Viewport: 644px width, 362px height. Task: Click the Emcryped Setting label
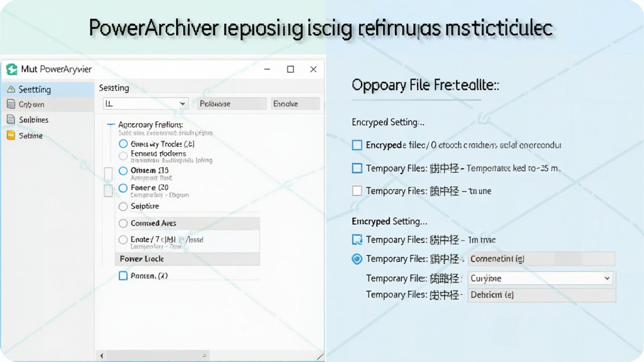(389, 221)
